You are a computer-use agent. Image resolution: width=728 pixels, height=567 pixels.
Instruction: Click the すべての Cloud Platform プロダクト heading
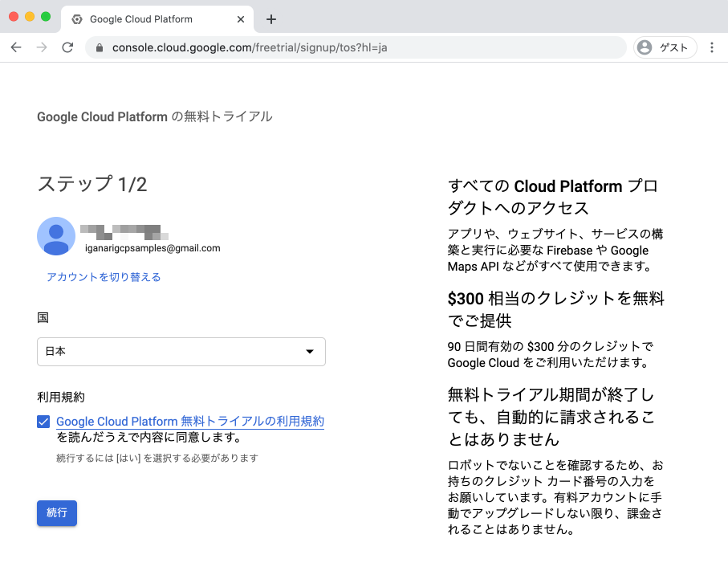click(x=552, y=197)
